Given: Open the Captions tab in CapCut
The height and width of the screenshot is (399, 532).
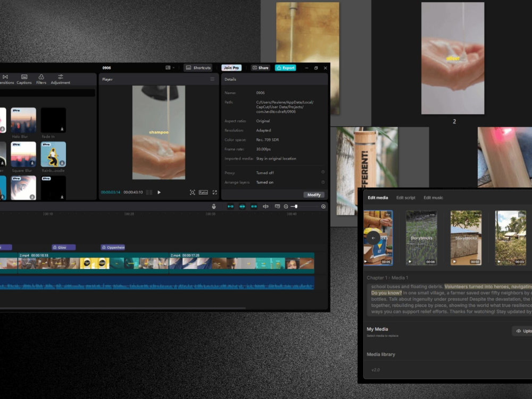Looking at the screenshot, I should click(x=24, y=79).
